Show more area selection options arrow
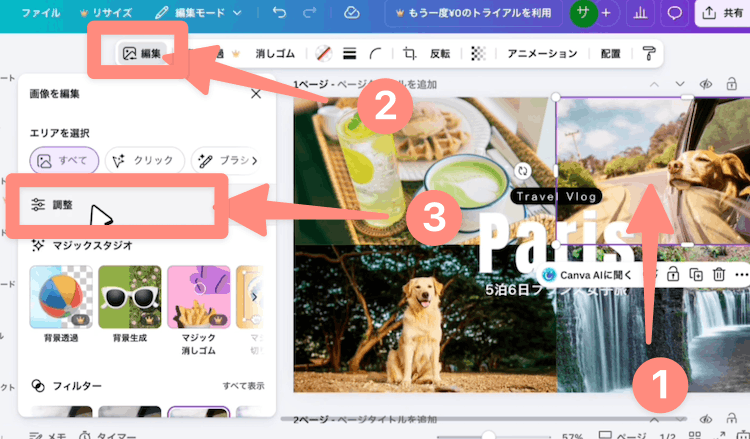The height and width of the screenshot is (439, 750). (x=254, y=161)
